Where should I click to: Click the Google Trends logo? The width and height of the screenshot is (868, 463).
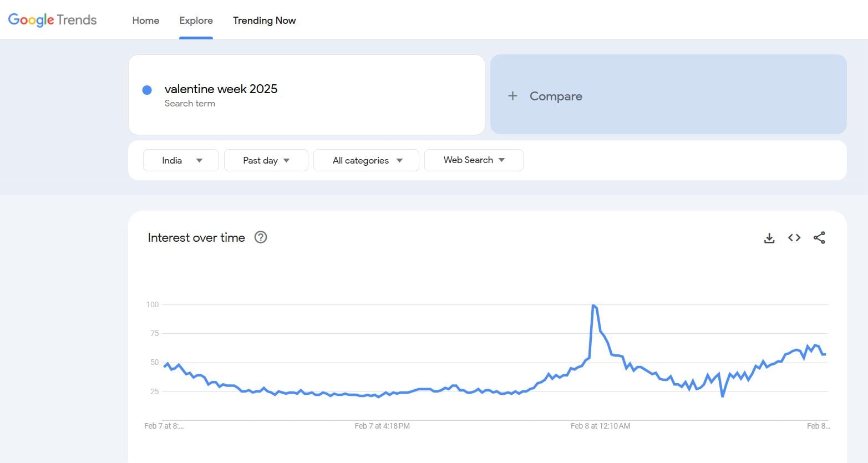point(52,20)
